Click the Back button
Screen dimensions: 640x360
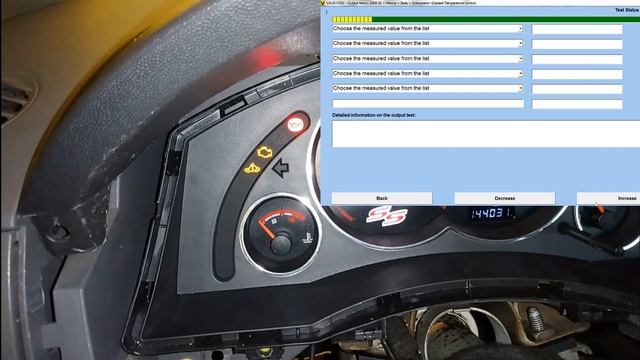pos(382,198)
